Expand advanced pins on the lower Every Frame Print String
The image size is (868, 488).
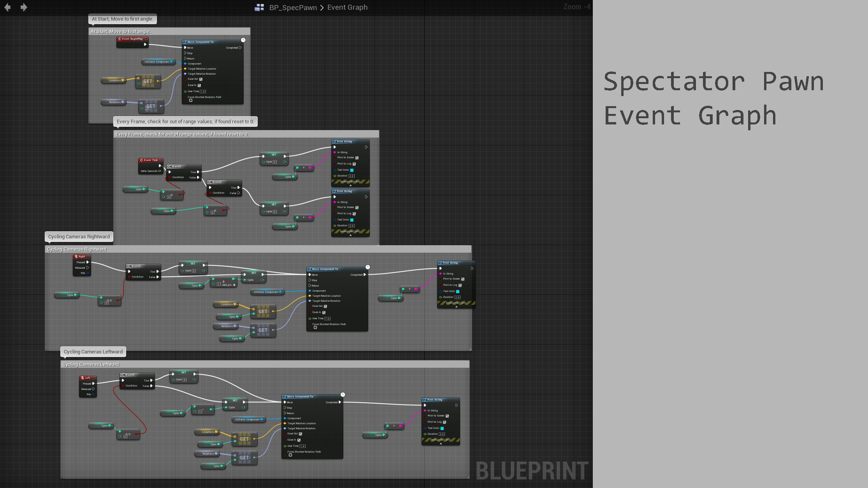350,235
